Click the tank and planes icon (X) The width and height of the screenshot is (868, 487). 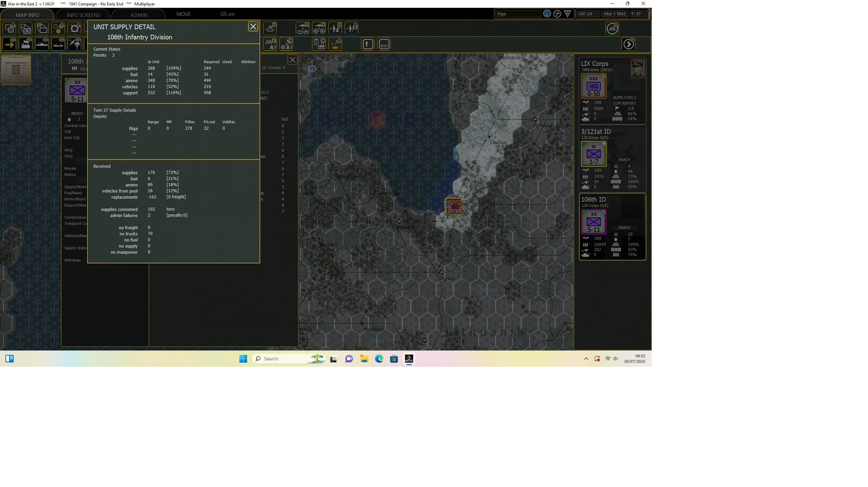335,44
